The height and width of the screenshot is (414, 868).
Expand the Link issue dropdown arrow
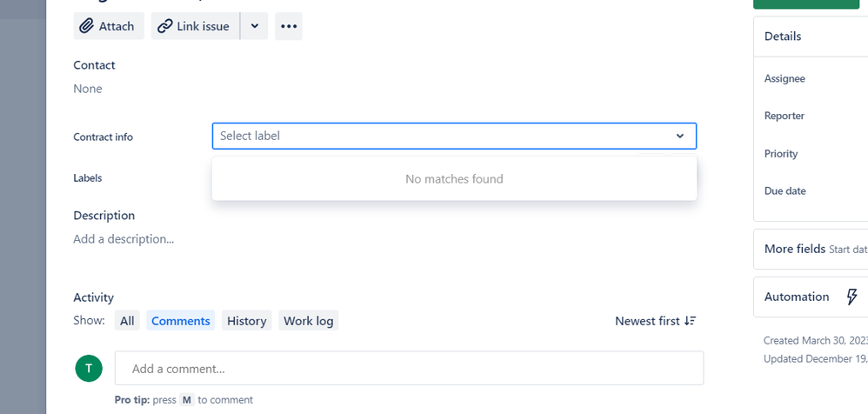(x=254, y=26)
